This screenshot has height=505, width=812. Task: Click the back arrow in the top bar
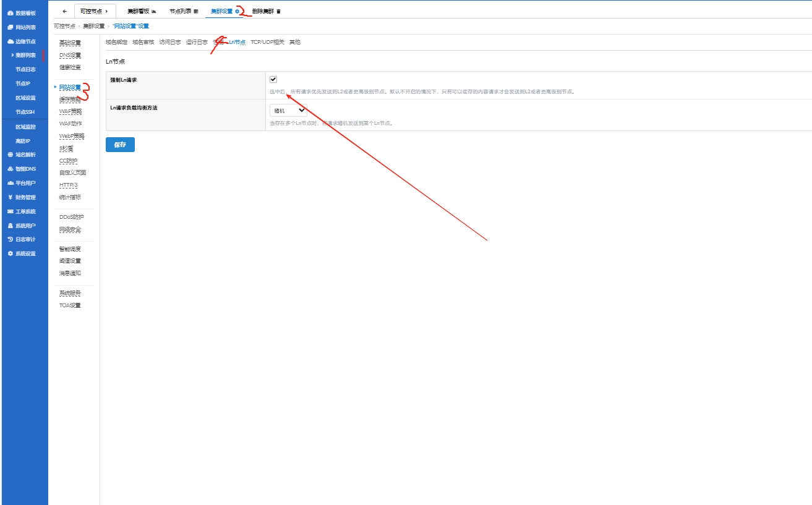pos(65,11)
